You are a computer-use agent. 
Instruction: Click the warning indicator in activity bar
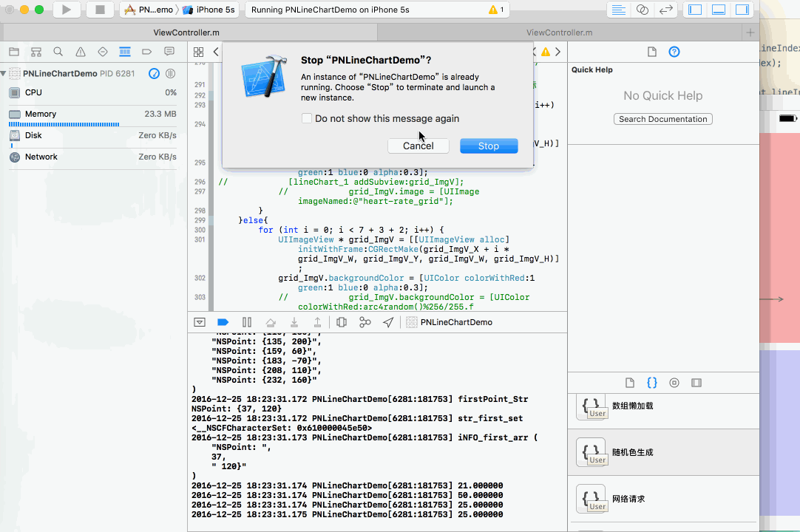(x=496, y=10)
